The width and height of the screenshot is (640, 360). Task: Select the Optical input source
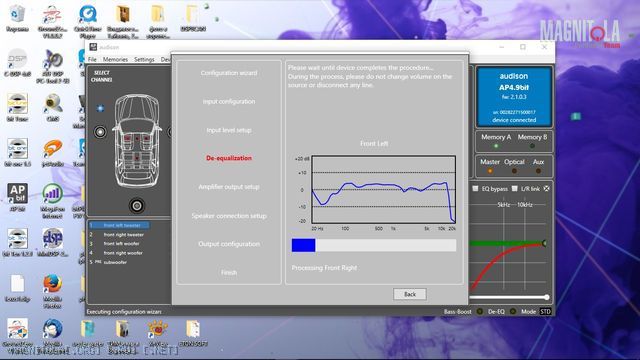514,165
